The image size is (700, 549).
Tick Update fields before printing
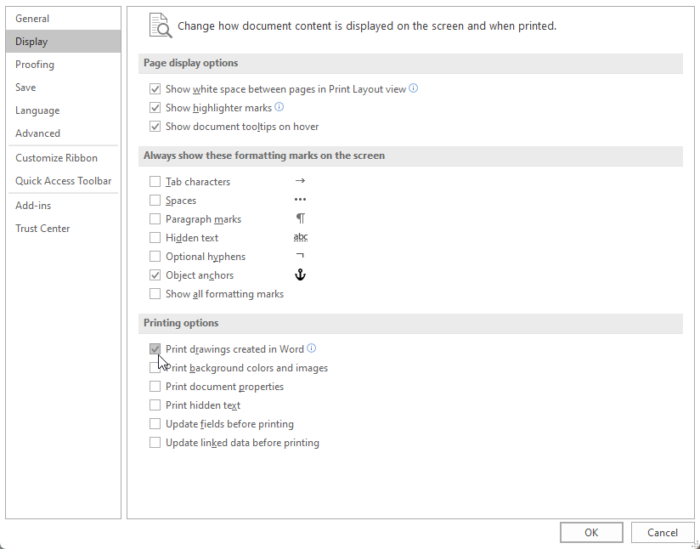click(155, 424)
